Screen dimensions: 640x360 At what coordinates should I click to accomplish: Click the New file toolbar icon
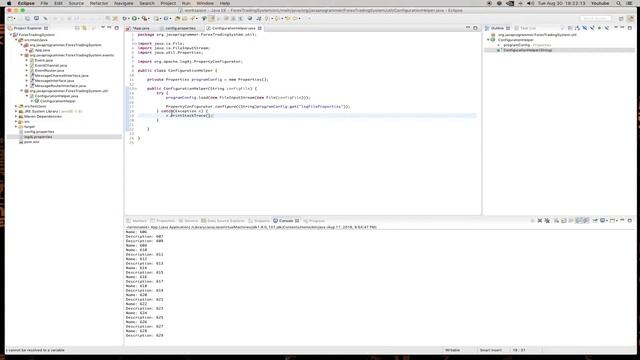click(11, 18)
